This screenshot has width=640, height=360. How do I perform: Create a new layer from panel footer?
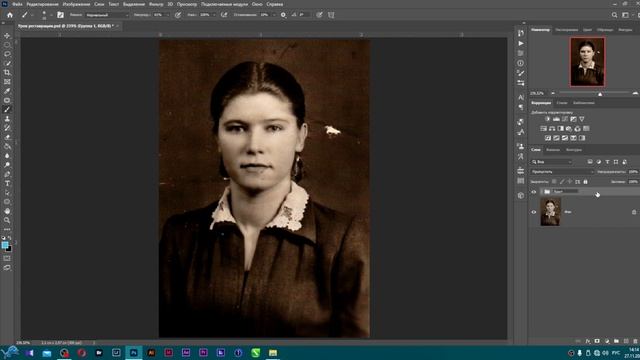click(626, 341)
